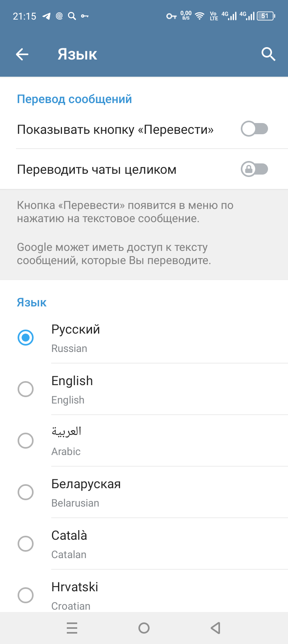The width and height of the screenshot is (288, 644).
Task: Tap the «Язык» header title
Action: (x=78, y=54)
